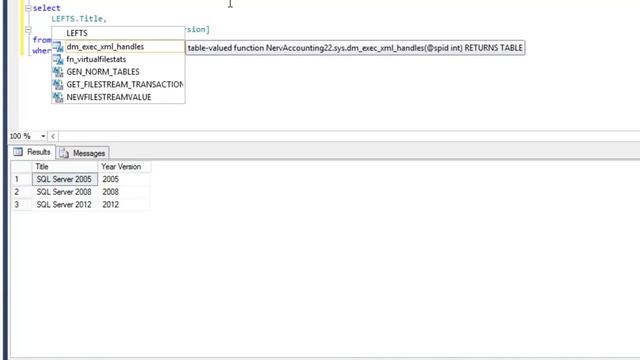Click icon beside dm_exec_xml_handles

pyautogui.click(x=58, y=47)
